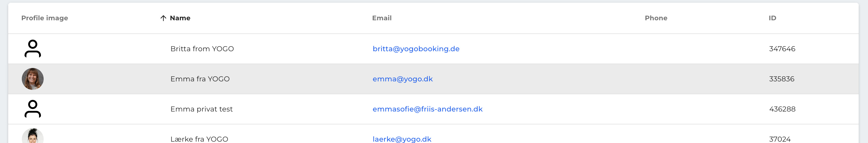Sort the table by Name column
This screenshot has width=868, height=143.
coord(180,18)
